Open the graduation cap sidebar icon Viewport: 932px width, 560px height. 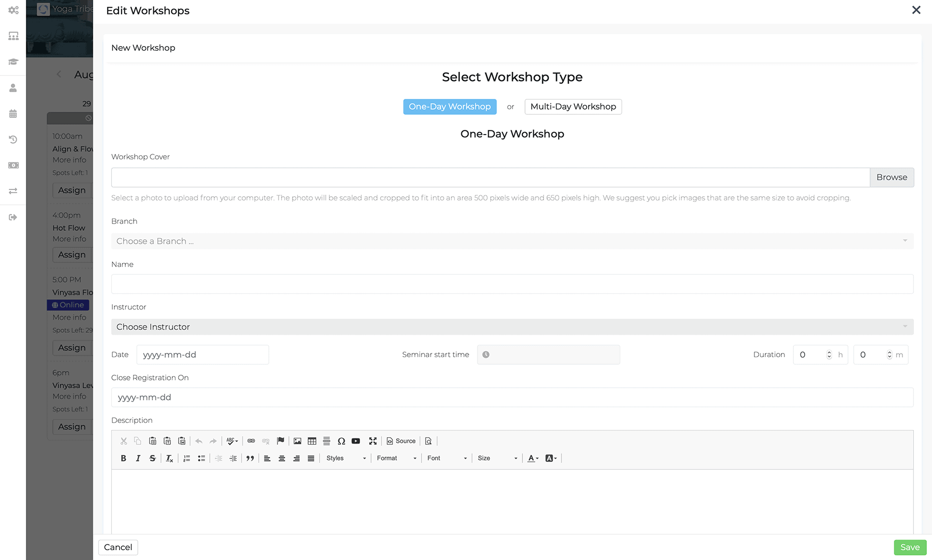pyautogui.click(x=13, y=62)
